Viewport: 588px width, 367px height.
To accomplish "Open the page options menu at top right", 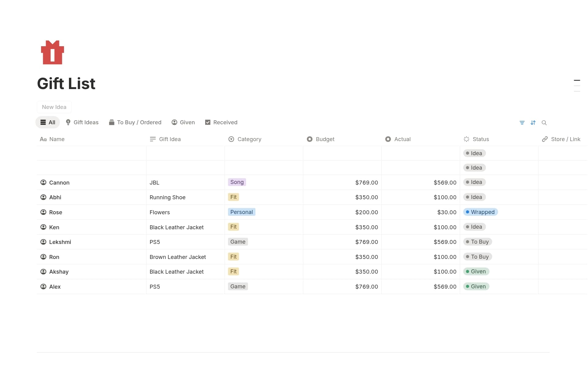I will coord(577,85).
